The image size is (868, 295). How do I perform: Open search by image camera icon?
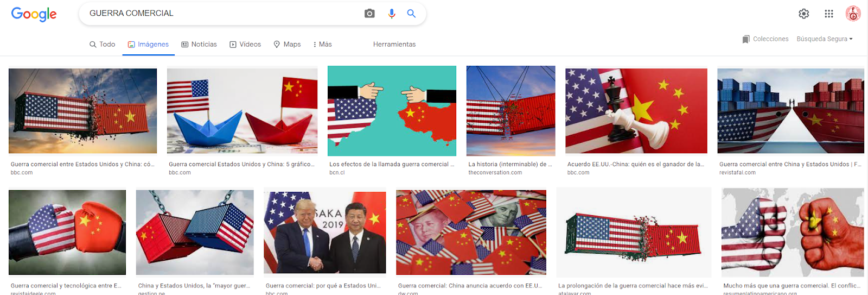click(369, 14)
